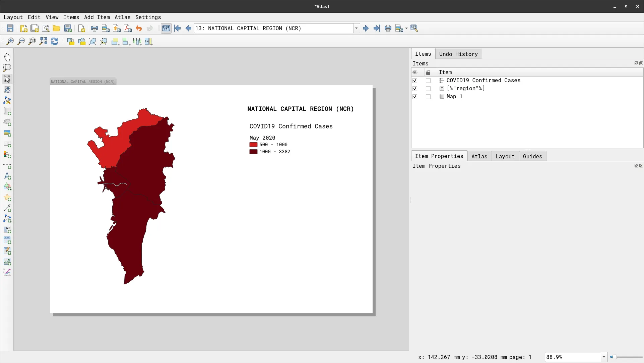Expand the Export Atlas dropdown arrow
This screenshot has height=363, width=644.
point(406,29)
